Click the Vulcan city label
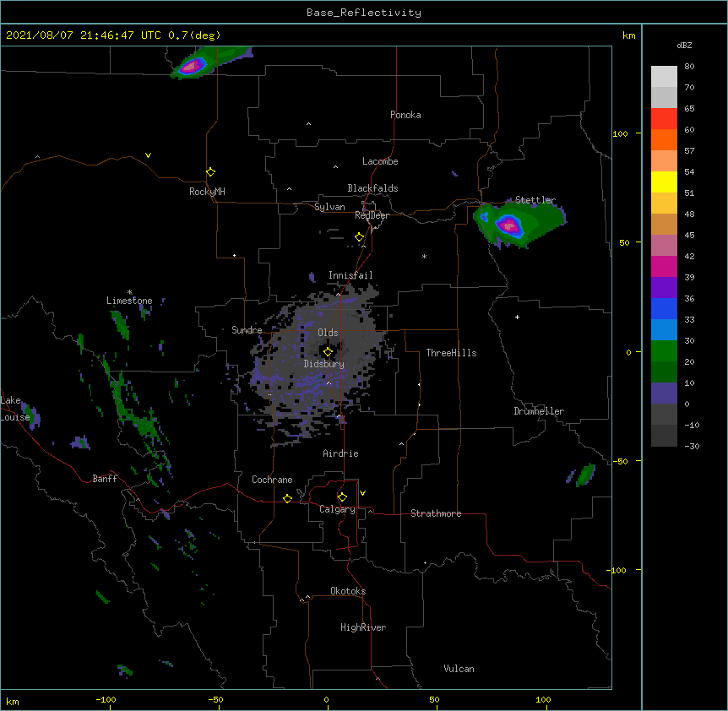Image resolution: width=728 pixels, height=711 pixels. [x=459, y=669]
